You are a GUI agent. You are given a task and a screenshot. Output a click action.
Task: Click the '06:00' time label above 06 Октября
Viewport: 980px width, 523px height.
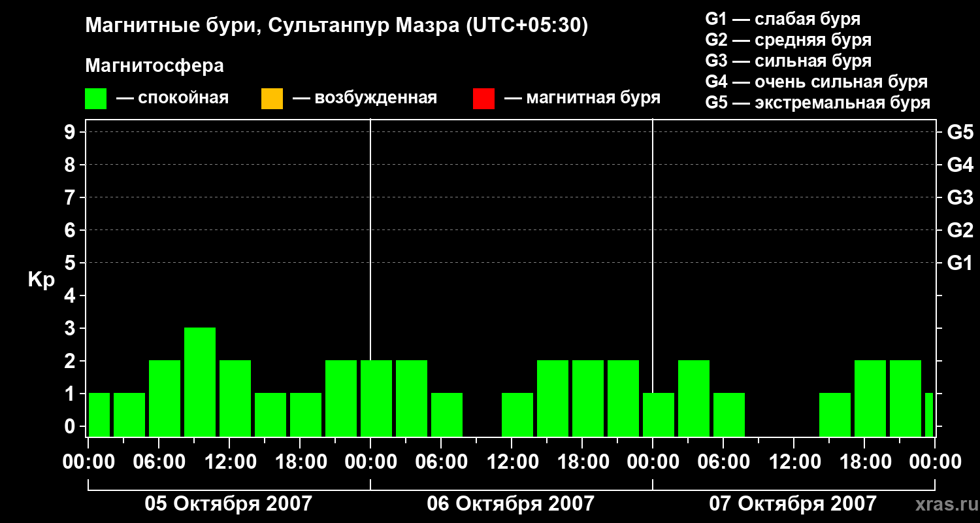442,462
